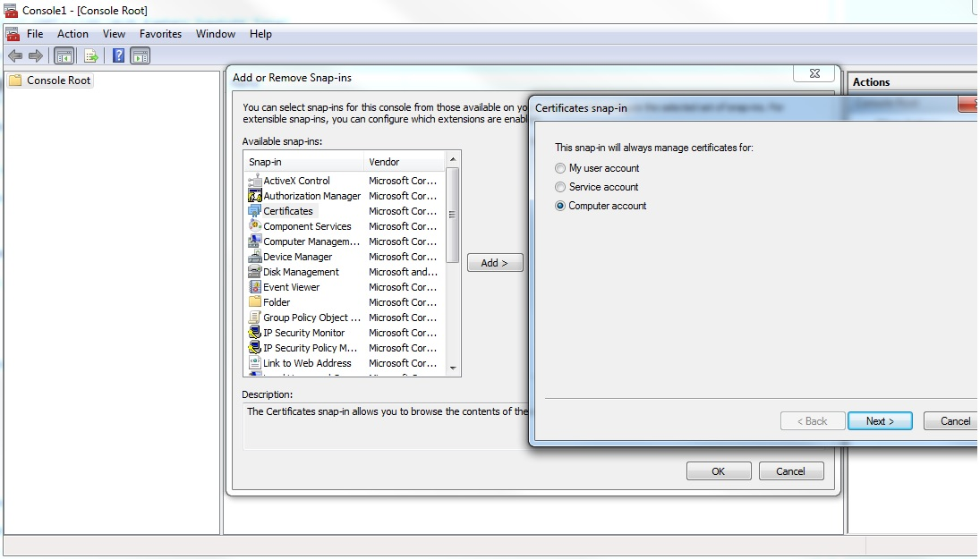Viewport: 980px width, 559px height.
Task: Click OK in Add or Remove Snap-ins
Action: 719,471
